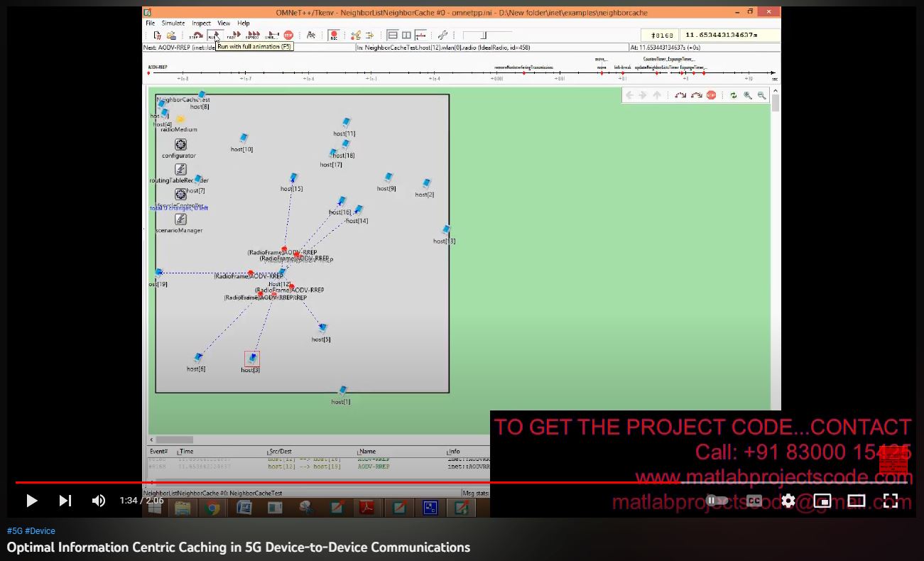
Task: Select the host[15] node
Action: 293,178
